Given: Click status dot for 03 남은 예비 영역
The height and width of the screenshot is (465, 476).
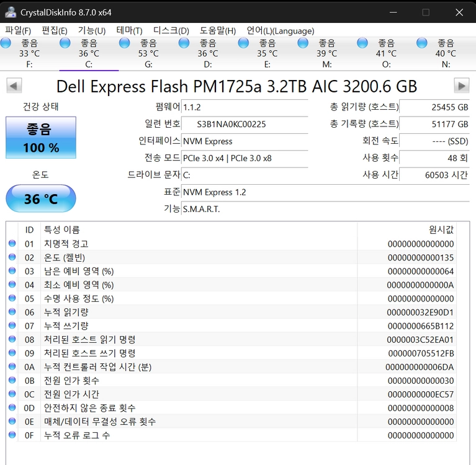Looking at the screenshot, I should click(x=12, y=270).
